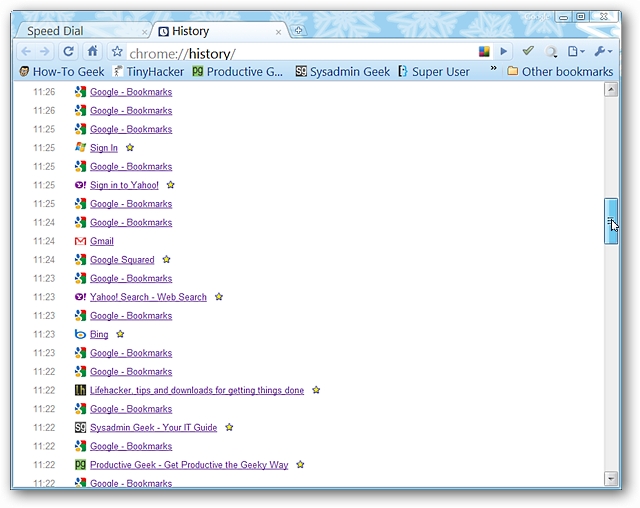Click the star beside Productive Geek entry
Image resolution: width=640 pixels, height=508 pixels.
click(300, 464)
